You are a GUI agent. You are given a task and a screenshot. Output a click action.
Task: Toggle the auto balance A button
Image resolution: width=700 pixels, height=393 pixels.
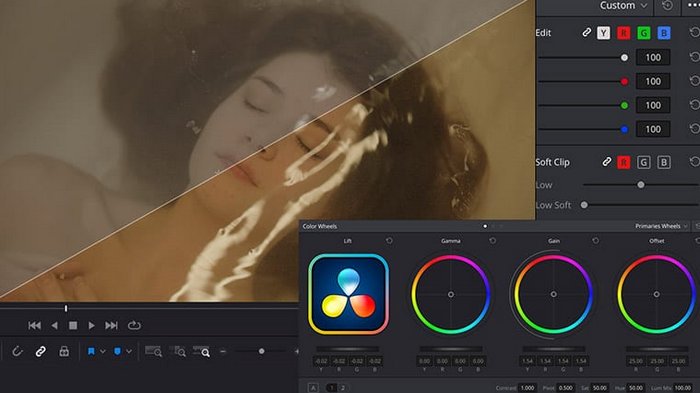313,388
